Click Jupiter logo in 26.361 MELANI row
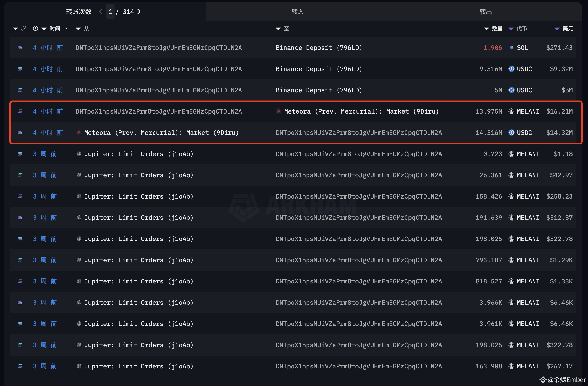This screenshot has width=588, height=386. tap(79, 175)
